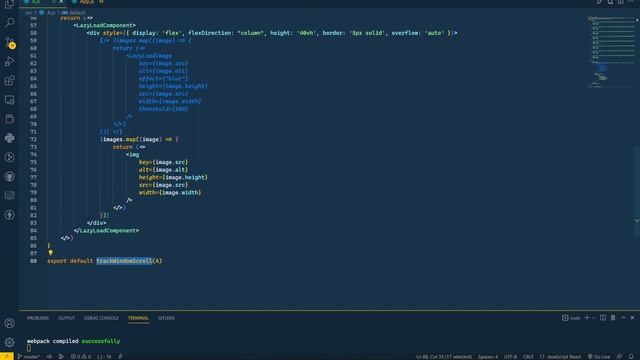Viewport: 640px width, 360px height.
Task: Click line number 72 in the gutter
Action: click(x=33, y=139)
